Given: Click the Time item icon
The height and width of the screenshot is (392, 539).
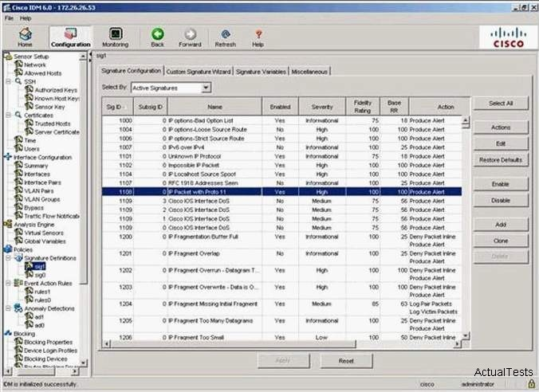Looking at the screenshot, I should point(18,139).
